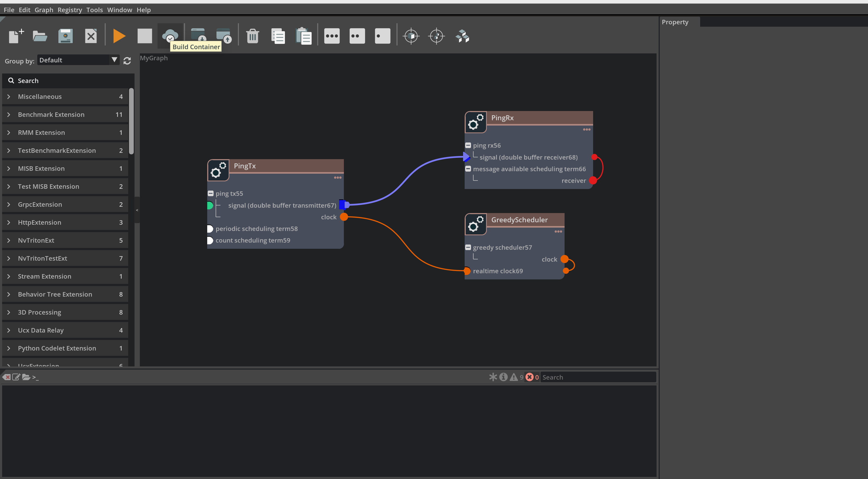Open the File menu

(9, 10)
